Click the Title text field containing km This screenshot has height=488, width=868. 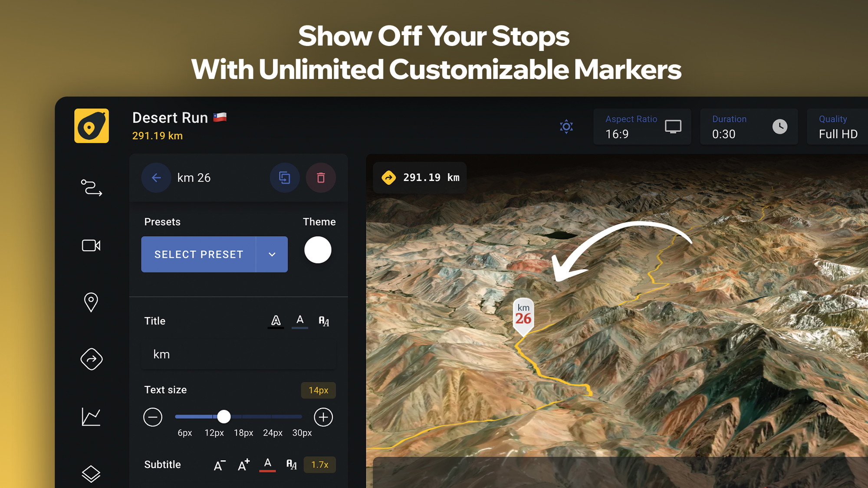click(x=238, y=354)
